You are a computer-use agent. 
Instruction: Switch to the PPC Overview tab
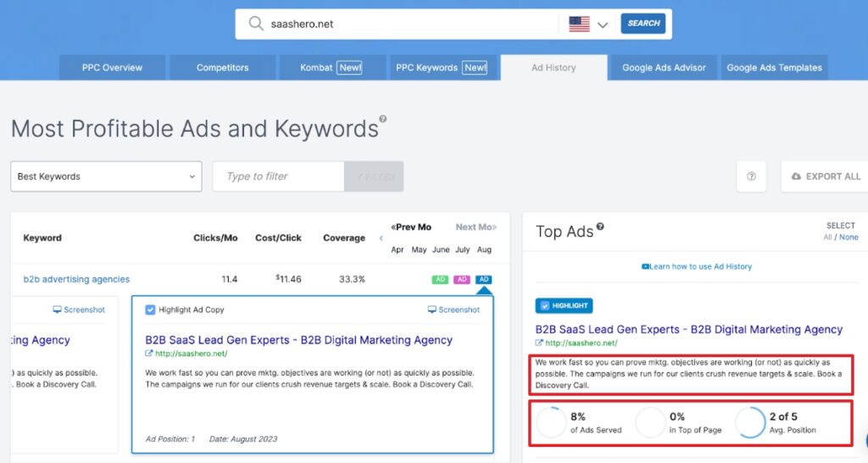click(112, 68)
